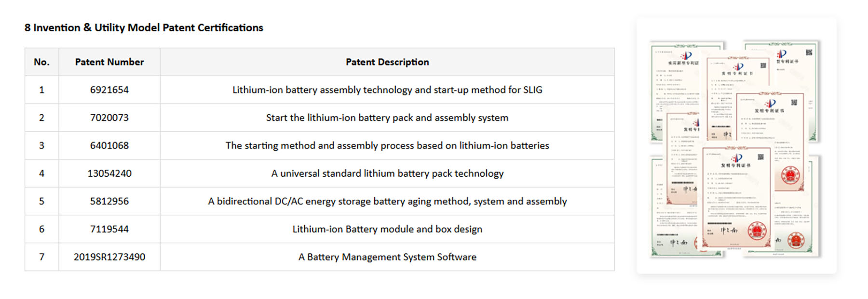Click the universal standard lithium battery pack description
The image size is (868, 299).
click(x=387, y=174)
